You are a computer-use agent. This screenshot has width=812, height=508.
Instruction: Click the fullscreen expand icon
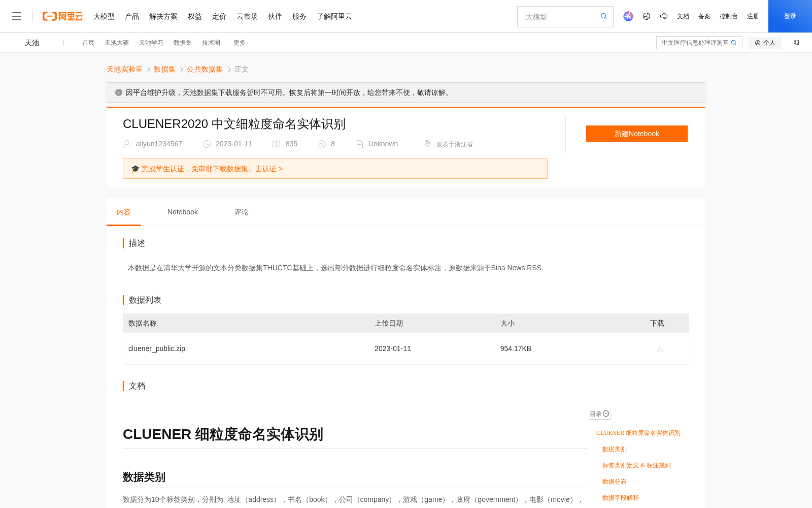tap(797, 43)
